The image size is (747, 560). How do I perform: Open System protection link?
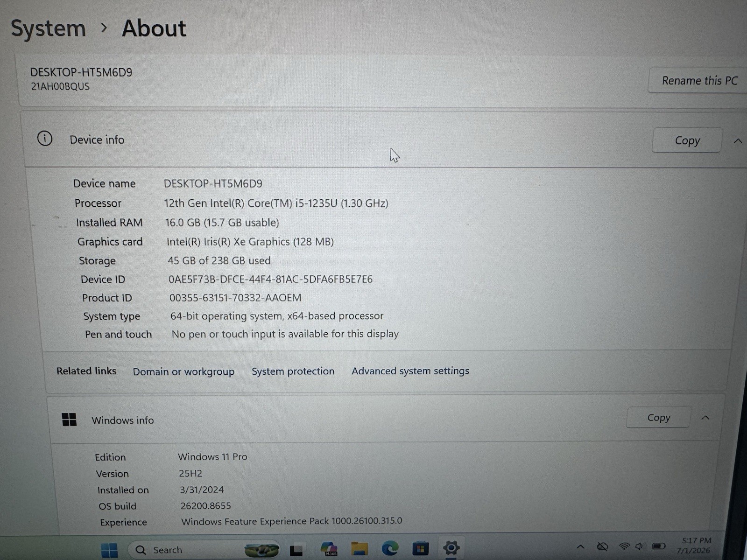tap(293, 371)
